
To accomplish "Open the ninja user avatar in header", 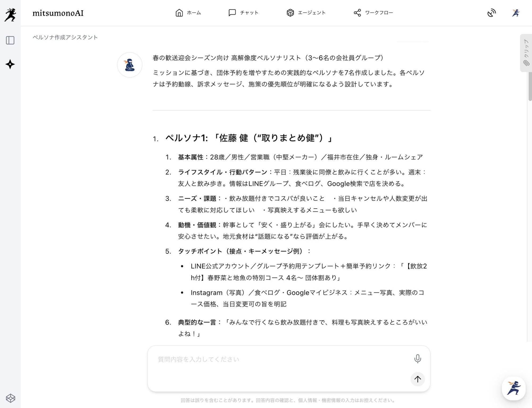I will [x=516, y=13].
